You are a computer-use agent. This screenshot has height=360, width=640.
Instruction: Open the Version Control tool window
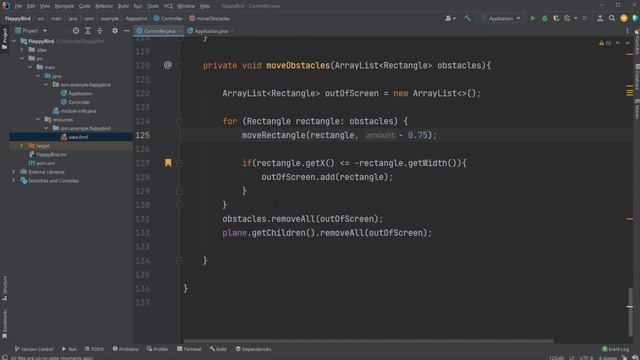[33, 349]
